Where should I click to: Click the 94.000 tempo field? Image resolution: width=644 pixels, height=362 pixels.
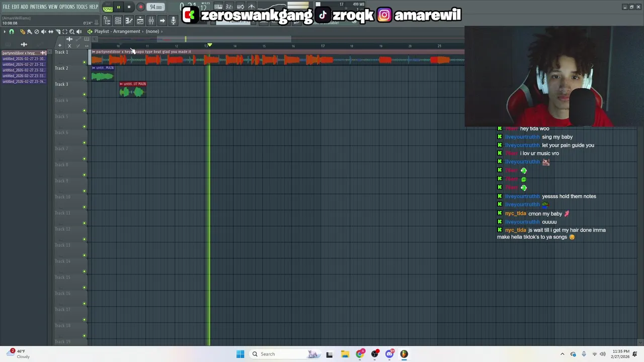pyautogui.click(x=156, y=7)
